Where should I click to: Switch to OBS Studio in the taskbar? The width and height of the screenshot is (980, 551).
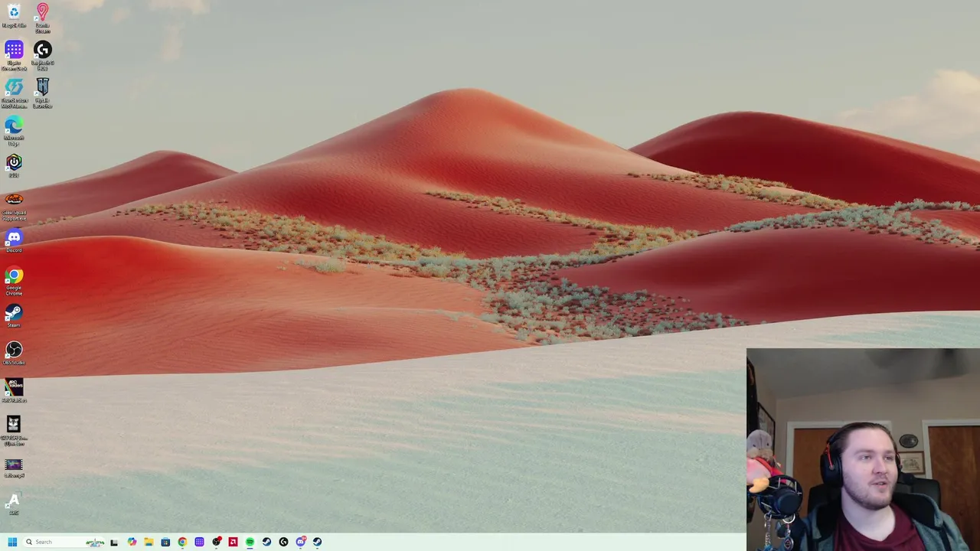(217, 542)
